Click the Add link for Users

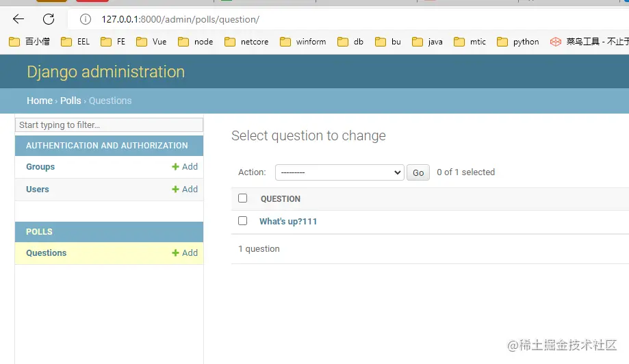(185, 190)
